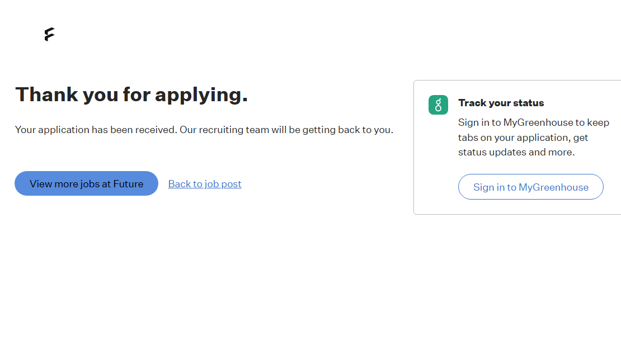Click the word "Future" in the blue button

click(x=128, y=183)
